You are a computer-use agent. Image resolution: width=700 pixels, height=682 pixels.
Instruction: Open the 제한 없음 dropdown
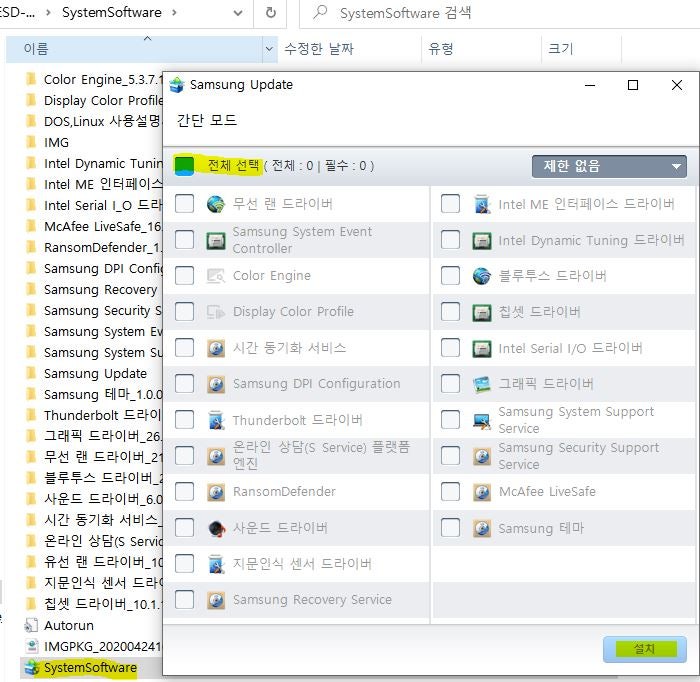coord(609,166)
